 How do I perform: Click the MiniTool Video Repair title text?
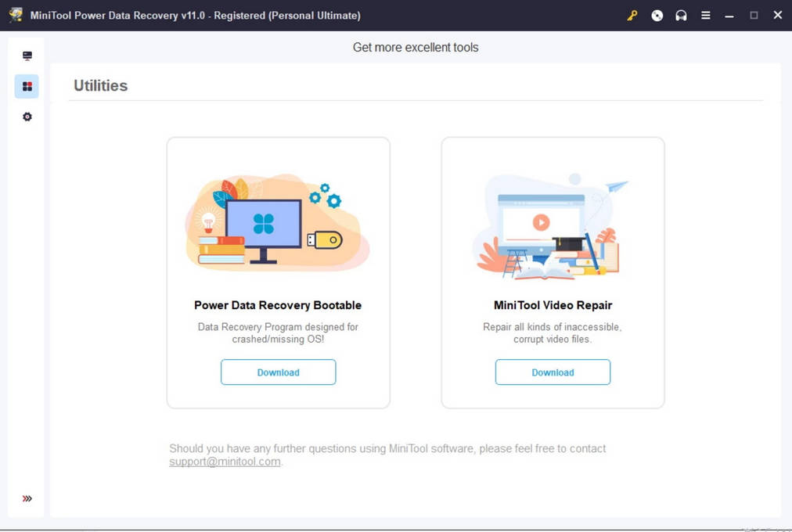(553, 305)
